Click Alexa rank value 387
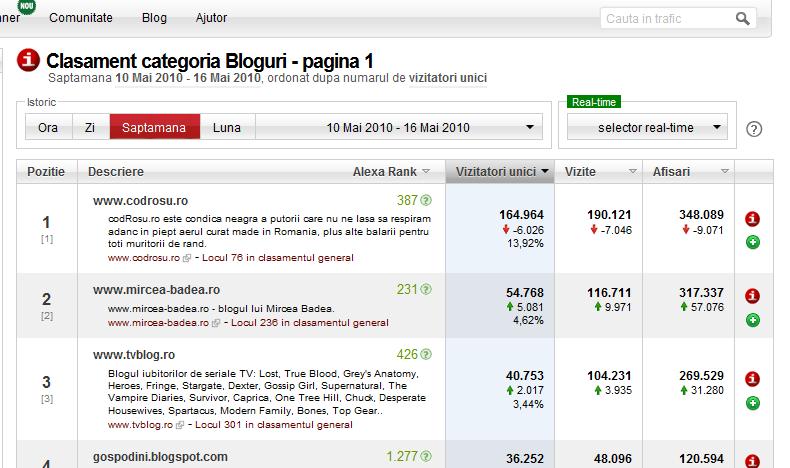790x468 pixels. pyautogui.click(x=407, y=200)
